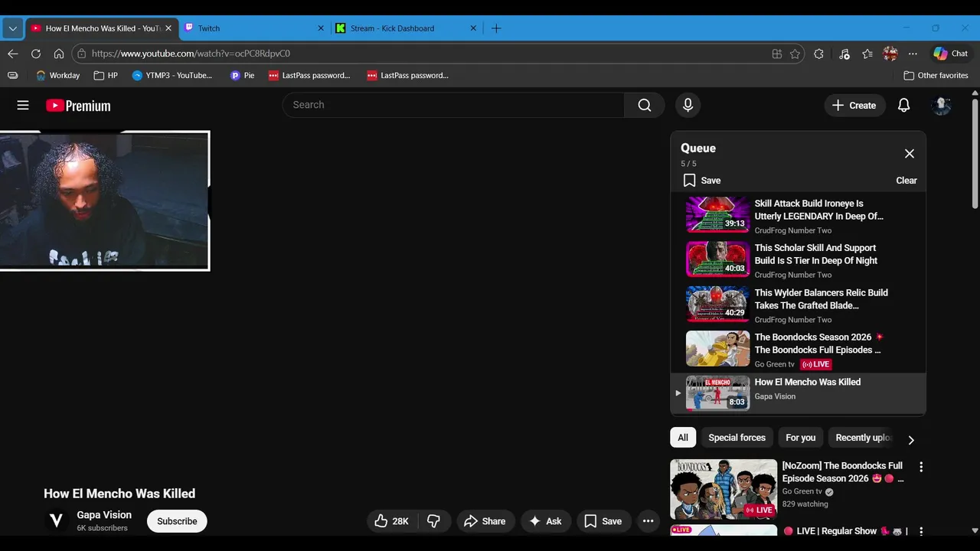The height and width of the screenshot is (551, 980).
Task: Open browser profile picture in toolbar
Action: pyautogui.click(x=890, y=54)
